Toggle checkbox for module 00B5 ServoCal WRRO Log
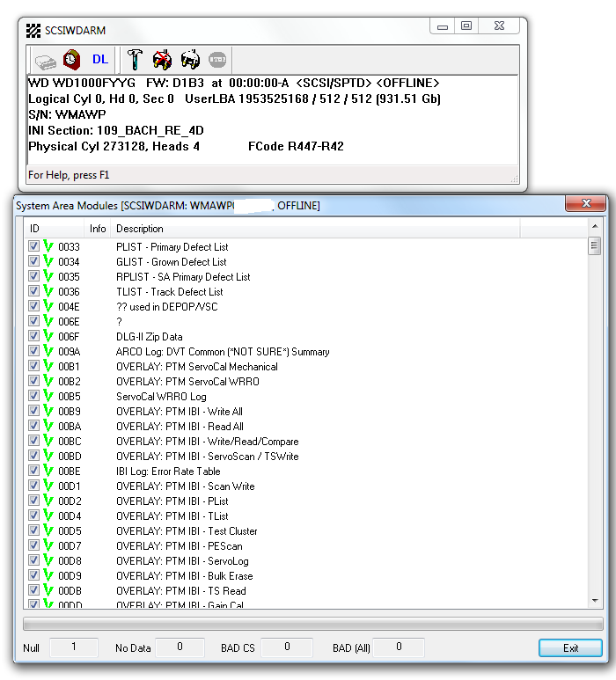 coord(33,396)
